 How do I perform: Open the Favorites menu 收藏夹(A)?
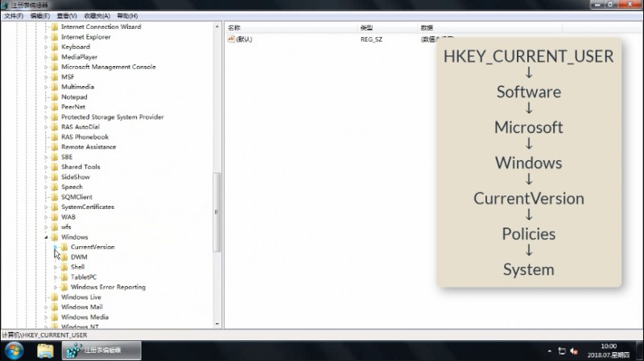pos(97,15)
